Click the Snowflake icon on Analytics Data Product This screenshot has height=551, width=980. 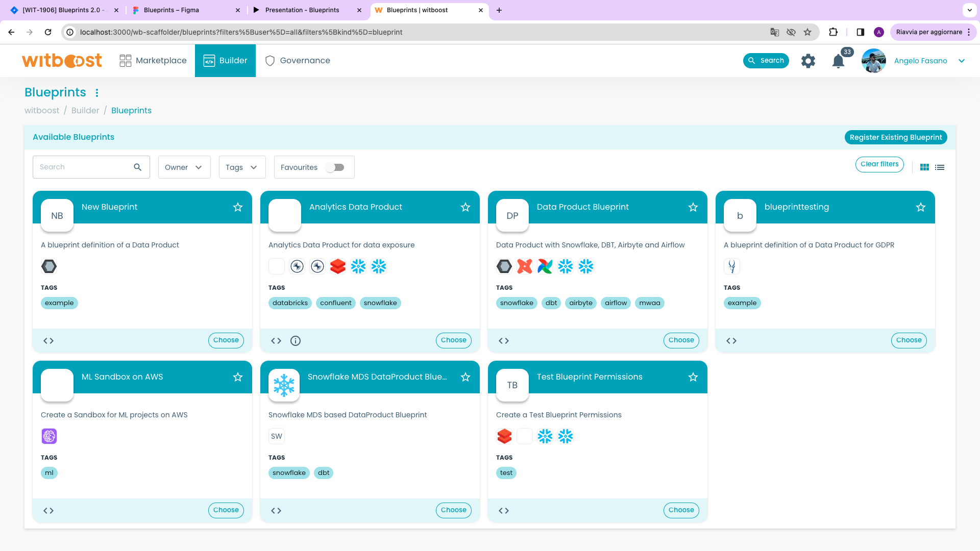(x=358, y=266)
